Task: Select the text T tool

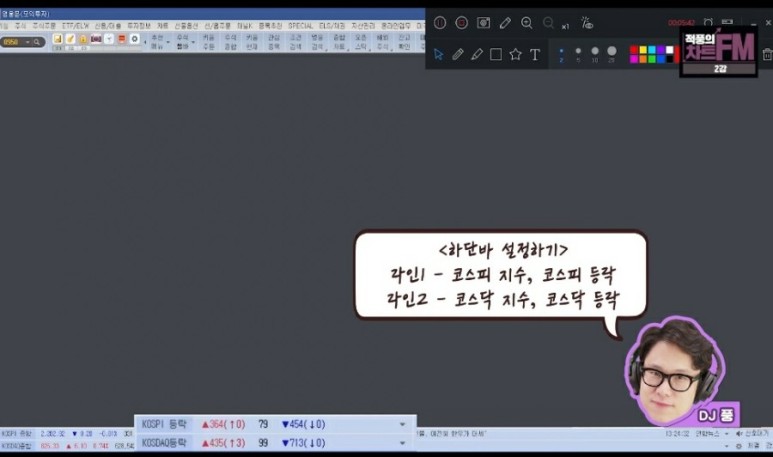Action: coord(535,55)
